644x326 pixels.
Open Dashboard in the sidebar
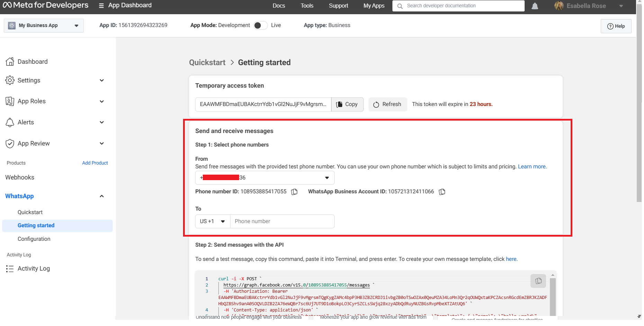point(33,62)
